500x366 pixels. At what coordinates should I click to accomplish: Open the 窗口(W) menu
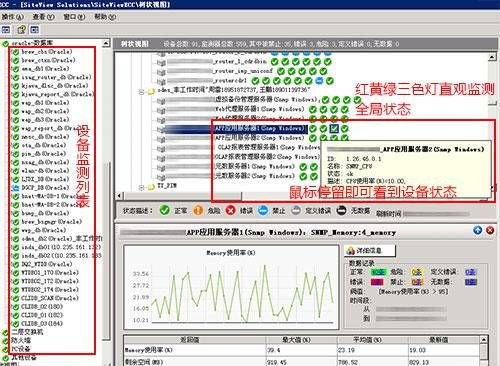point(74,16)
